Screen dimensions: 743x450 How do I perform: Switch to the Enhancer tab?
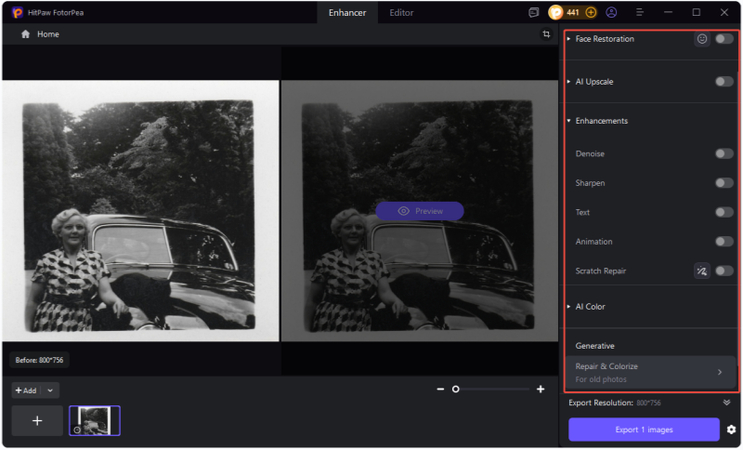pyautogui.click(x=347, y=13)
